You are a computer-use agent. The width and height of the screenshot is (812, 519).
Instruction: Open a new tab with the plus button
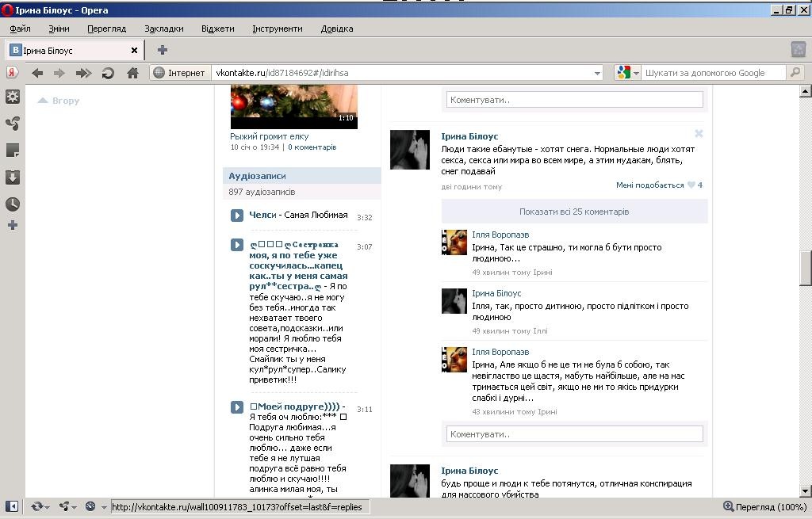click(163, 50)
